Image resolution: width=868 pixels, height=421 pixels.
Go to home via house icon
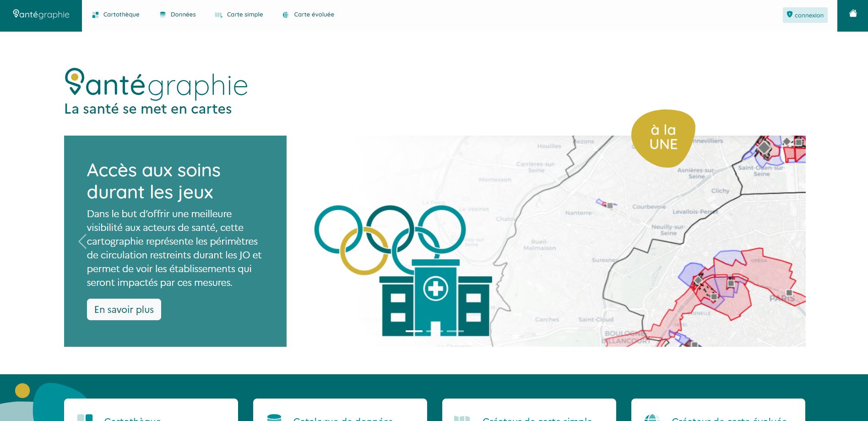tap(853, 13)
